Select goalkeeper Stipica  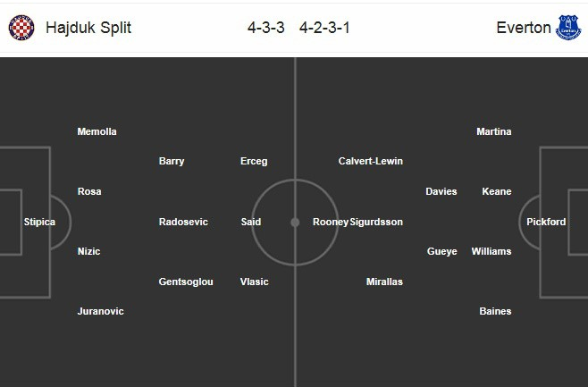[39, 222]
